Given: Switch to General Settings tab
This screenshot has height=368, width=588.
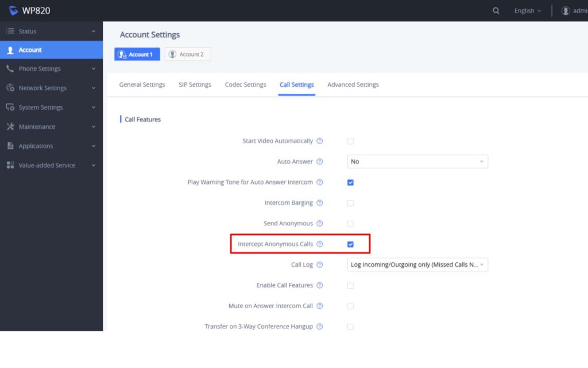Looking at the screenshot, I should [142, 85].
